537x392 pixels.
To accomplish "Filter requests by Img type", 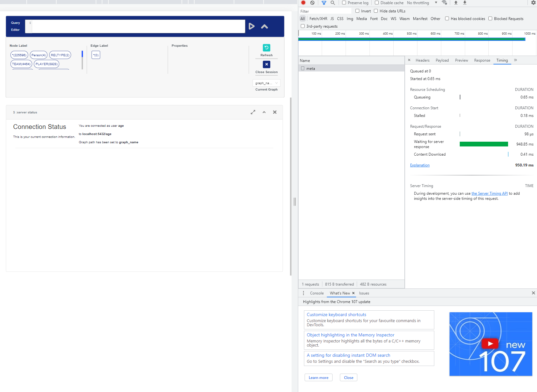I will pos(350,19).
